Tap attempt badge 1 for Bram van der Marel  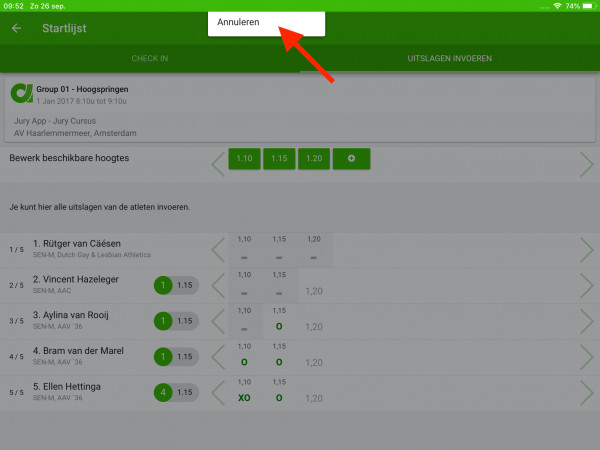[163, 356]
